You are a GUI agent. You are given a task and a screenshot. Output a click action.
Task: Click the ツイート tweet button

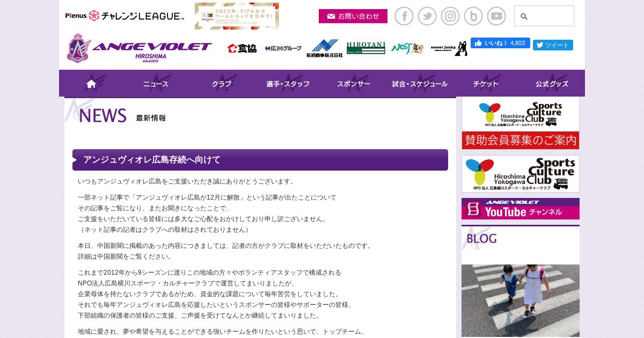pyautogui.click(x=553, y=45)
